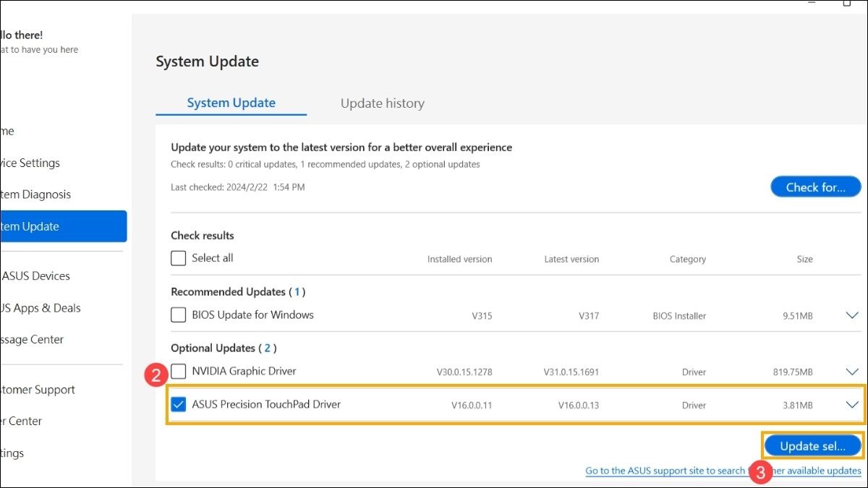868x488 pixels.
Task: Open Customer Support sidebar item
Action: 38,390
